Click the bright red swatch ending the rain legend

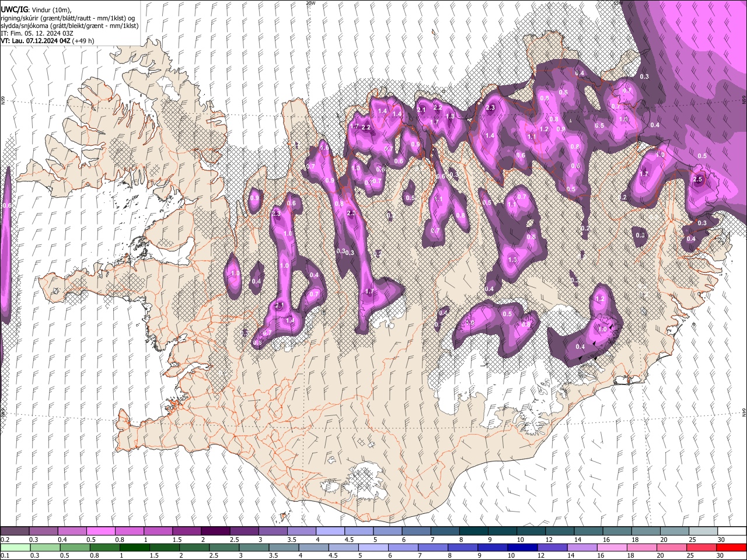(x=731, y=547)
